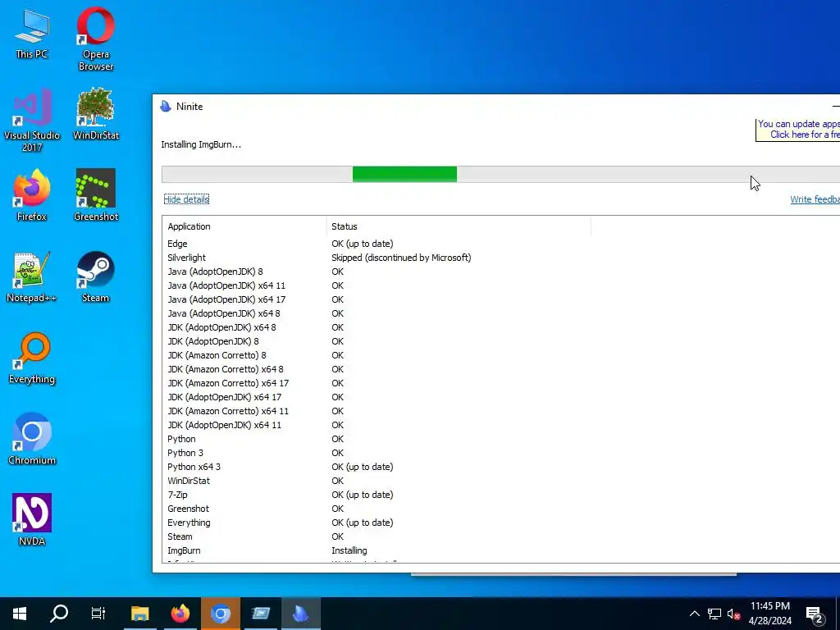Viewport: 840px width, 630px height.
Task: Select the WinDirStat desktop icon
Action: [96, 113]
